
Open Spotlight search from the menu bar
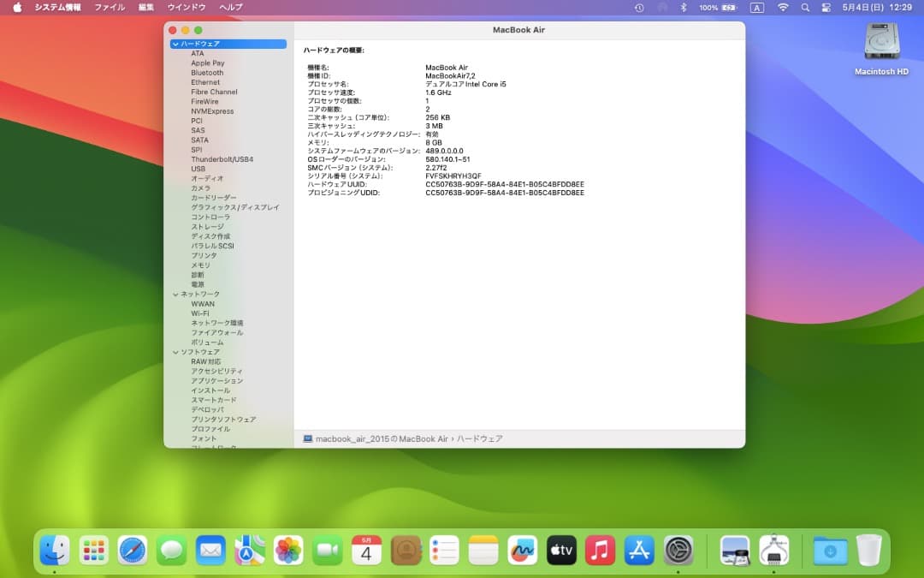coord(804,7)
